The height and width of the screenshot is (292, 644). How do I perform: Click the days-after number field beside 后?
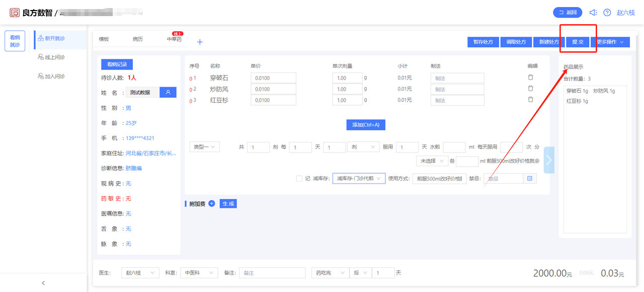point(383,272)
